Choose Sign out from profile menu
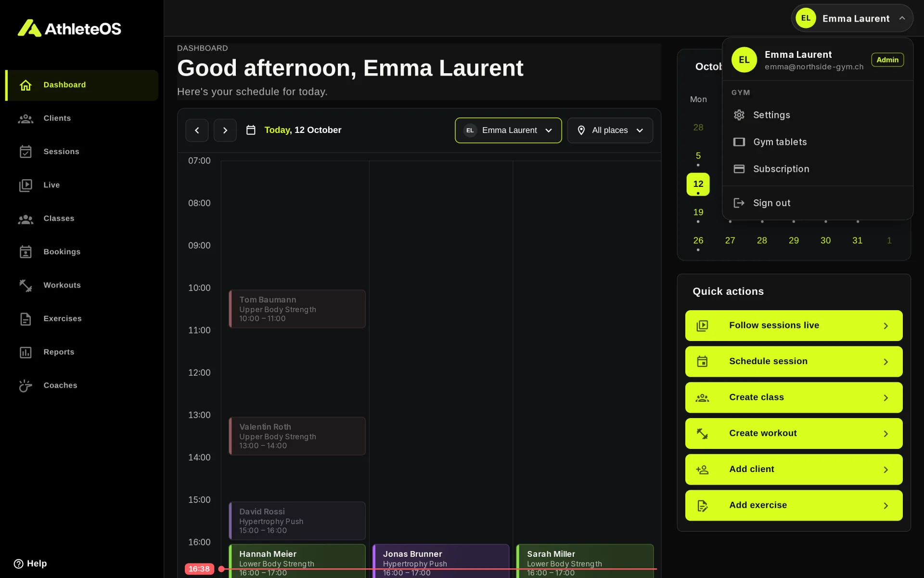Screen dimensions: 924x578 [x=818, y=203]
